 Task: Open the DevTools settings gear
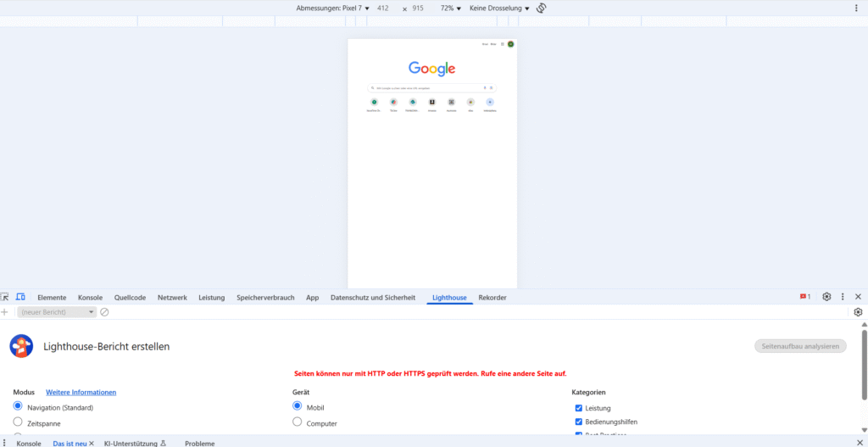[826, 297]
